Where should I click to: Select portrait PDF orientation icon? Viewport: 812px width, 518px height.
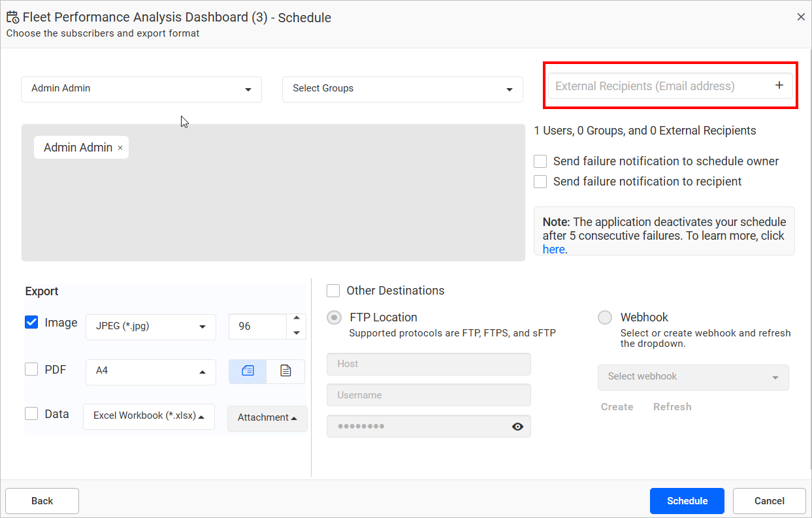coord(285,371)
